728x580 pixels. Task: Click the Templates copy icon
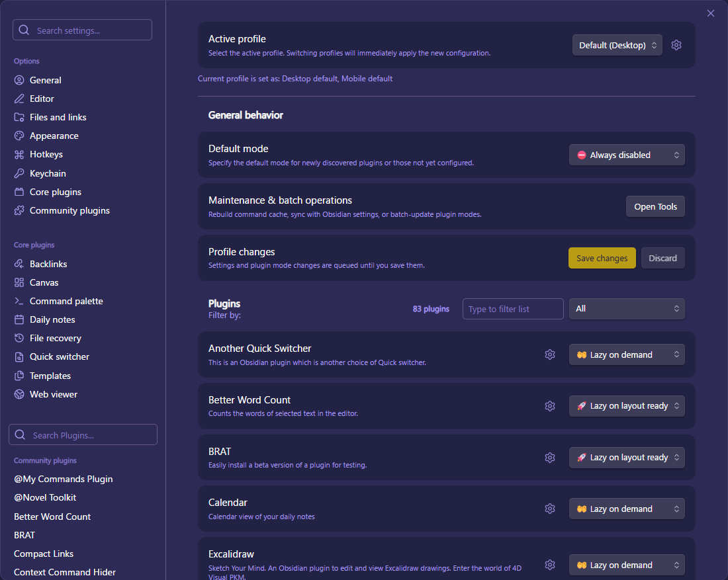[x=19, y=376]
